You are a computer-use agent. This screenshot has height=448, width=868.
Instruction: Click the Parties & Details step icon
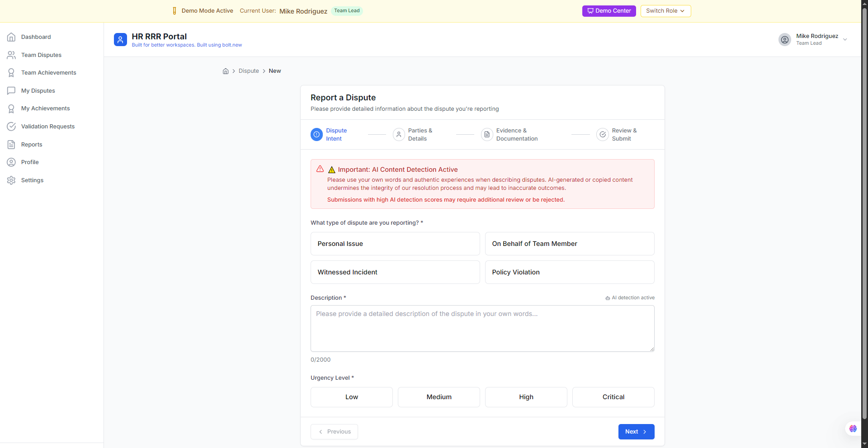[399, 135]
